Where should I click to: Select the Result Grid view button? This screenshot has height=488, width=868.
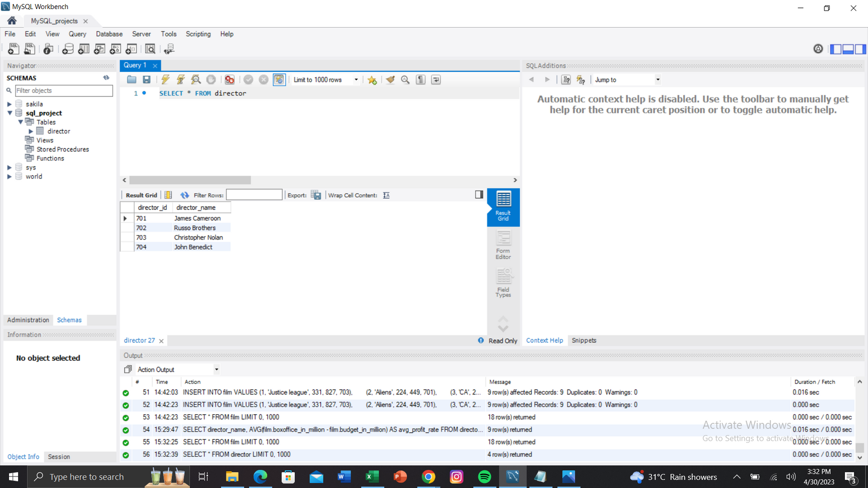pos(503,207)
